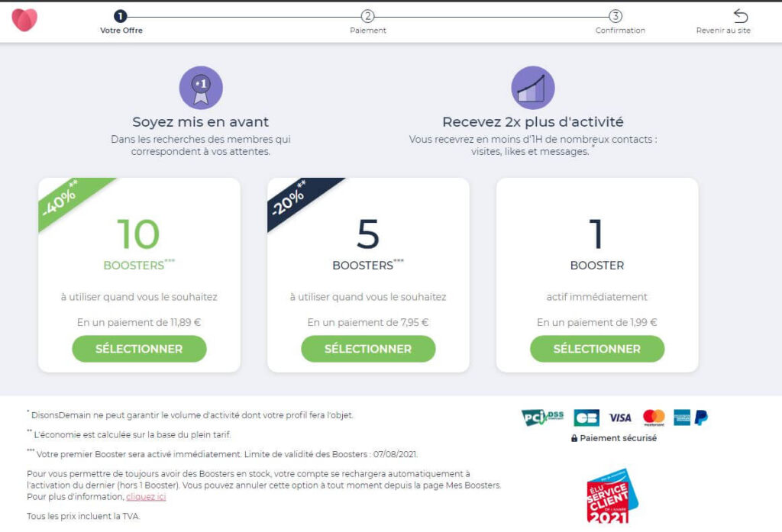This screenshot has width=782, height=532.
Task: Click 'Revenir au site' link
Action: [723, 31]
